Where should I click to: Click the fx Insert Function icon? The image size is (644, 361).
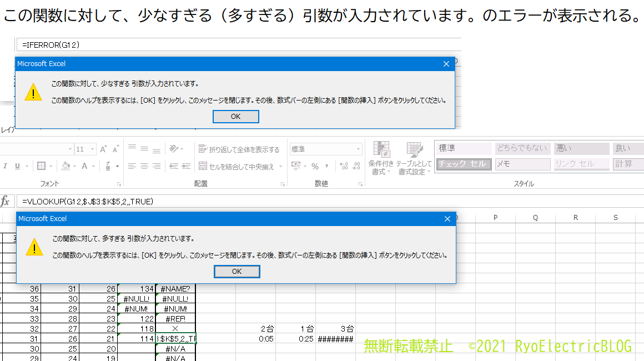pos(6,202)
